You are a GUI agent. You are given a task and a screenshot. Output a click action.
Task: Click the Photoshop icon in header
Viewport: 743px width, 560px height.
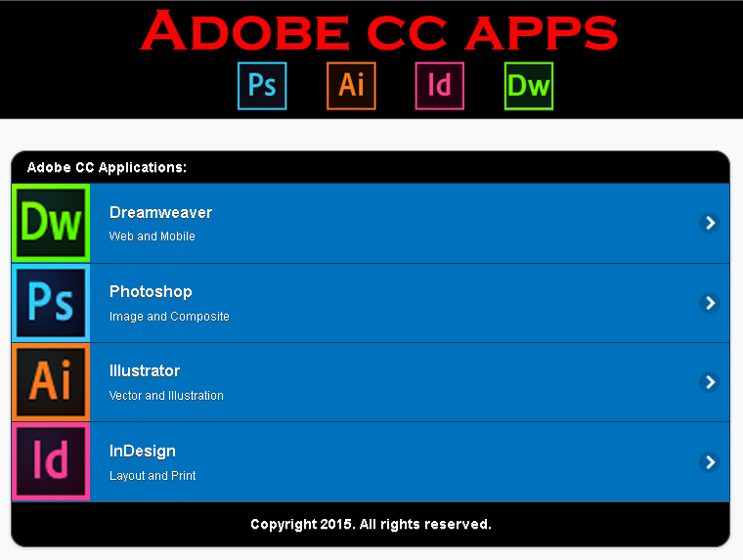(x=262, y=86)
